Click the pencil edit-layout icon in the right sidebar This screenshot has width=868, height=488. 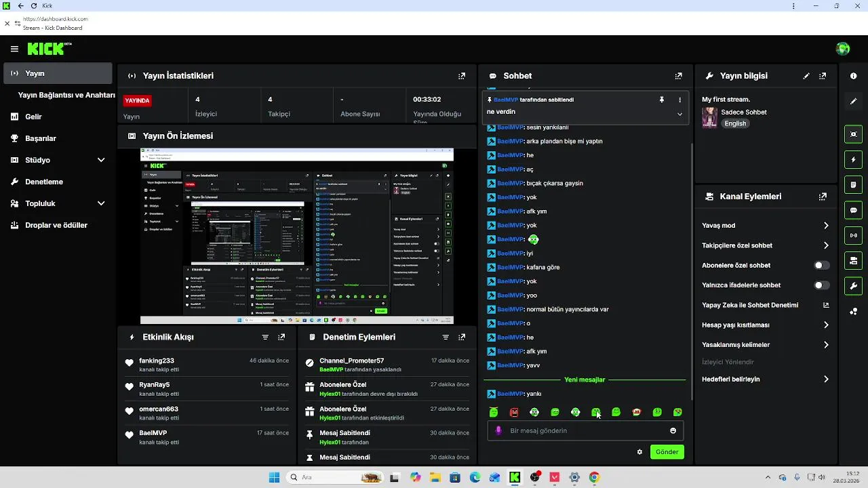(854, 101)
